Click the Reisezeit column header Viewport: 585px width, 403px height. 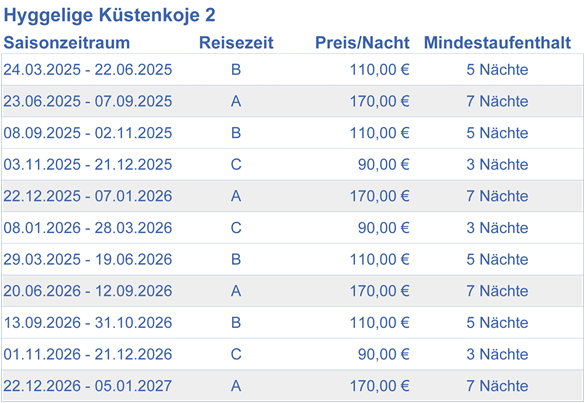[x=236, y=43]
